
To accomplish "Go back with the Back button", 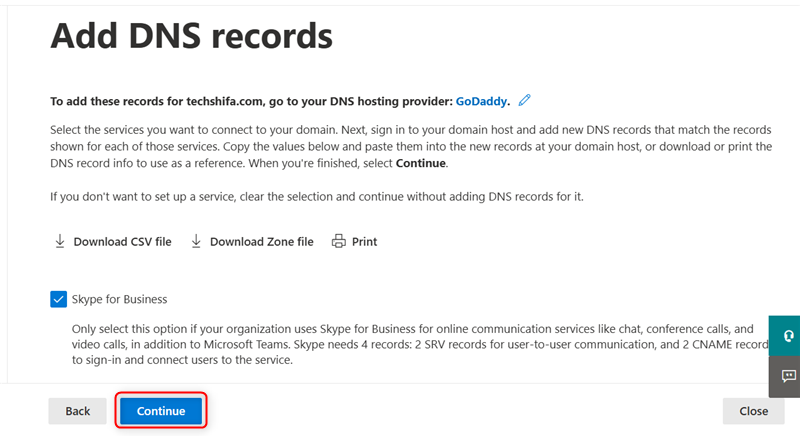I will [x=78, y=411].
